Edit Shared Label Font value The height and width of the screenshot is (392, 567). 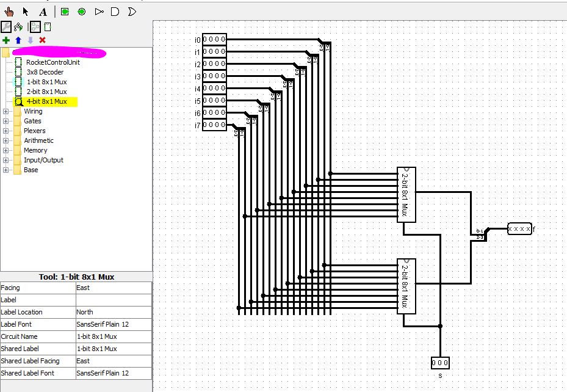(114, 373)
